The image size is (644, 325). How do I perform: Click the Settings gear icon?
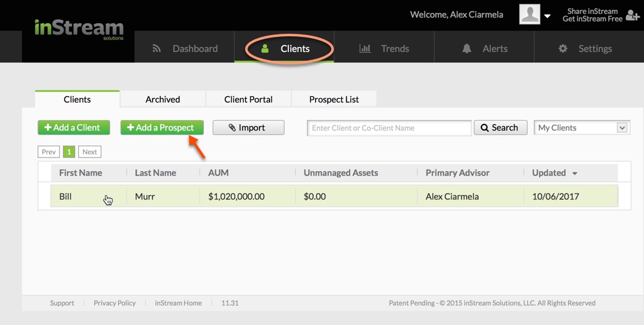pos(563,48)
